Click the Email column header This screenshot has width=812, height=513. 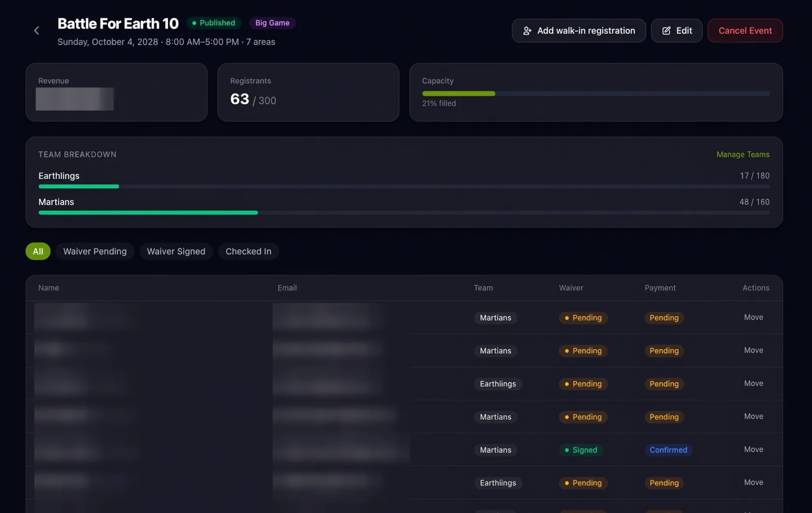pos(287,288)
